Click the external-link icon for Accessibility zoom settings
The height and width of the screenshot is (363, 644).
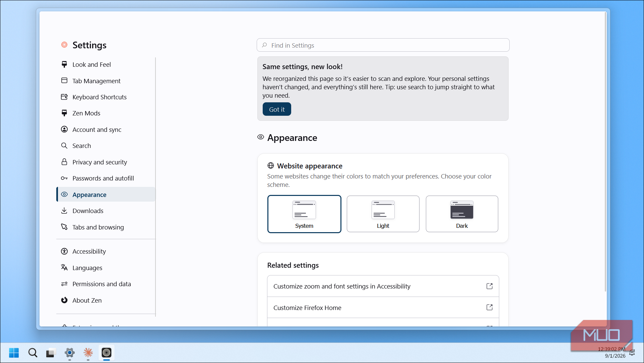pos(490,286)
